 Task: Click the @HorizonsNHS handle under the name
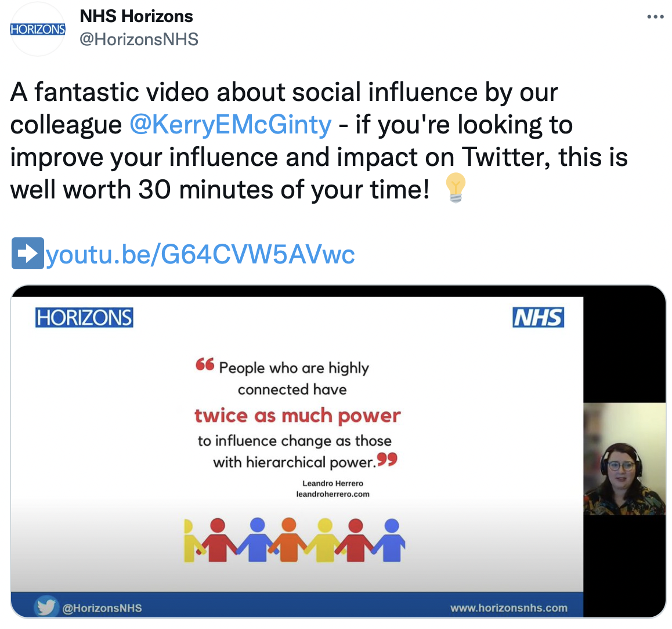(x=139, y=39)
